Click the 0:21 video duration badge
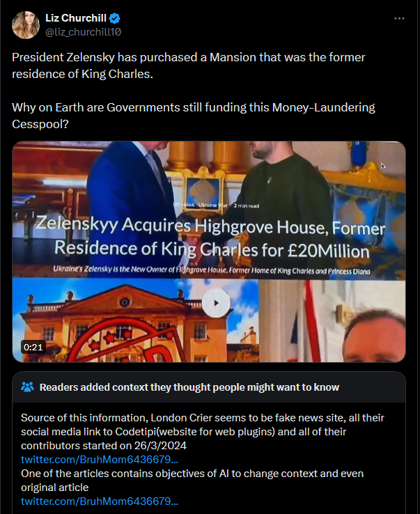Screen dimensions: 420x514 click(33, 347)
